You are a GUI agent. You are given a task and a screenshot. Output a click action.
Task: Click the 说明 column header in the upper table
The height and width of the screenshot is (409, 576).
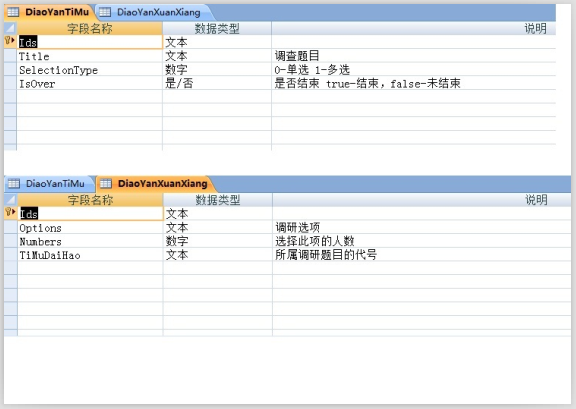[x=414, y=28]
